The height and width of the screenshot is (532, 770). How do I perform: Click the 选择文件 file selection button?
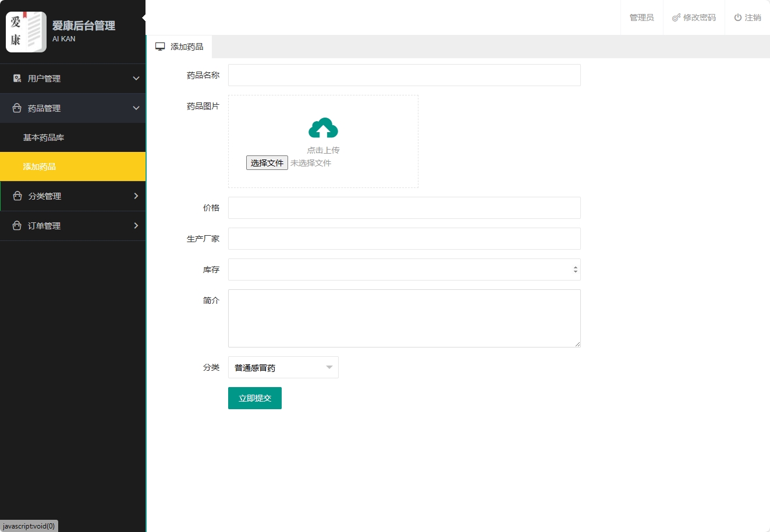point(267,162)
